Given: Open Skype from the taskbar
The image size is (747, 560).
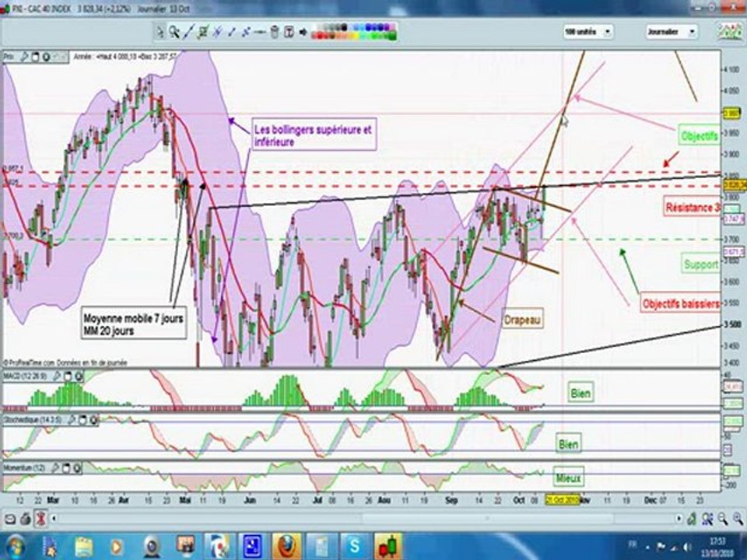Looking at the screenshot, I should [354, 546].
